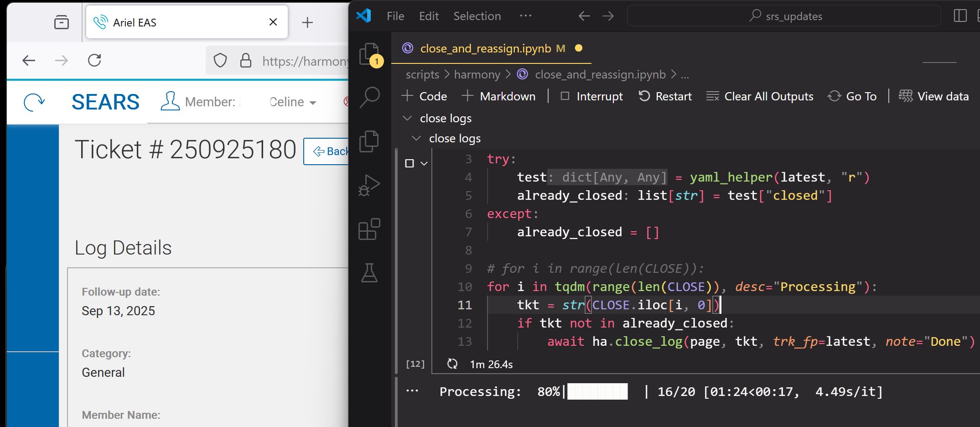Viewport: 980px width, 427px height.
Task: Click the Processing progress bar output
Action: (x=597, y=391)
